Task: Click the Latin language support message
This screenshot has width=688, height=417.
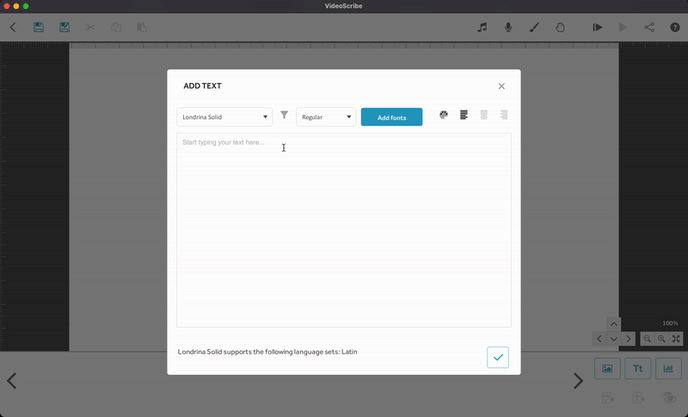Action: tap(267, 352)
